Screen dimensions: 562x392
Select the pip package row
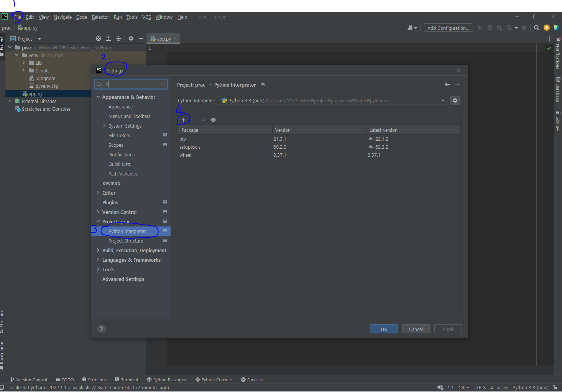coord(319,139)
